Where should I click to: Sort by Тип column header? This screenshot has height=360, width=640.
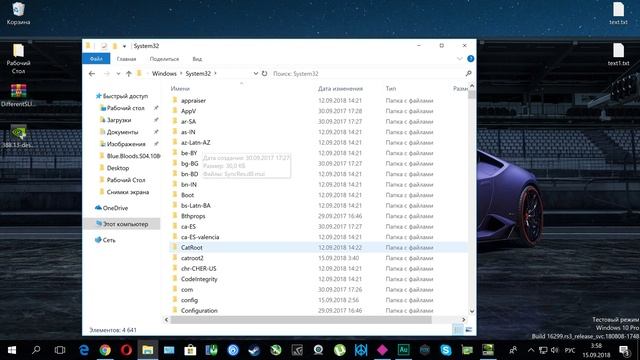click(x=391, y=89)
